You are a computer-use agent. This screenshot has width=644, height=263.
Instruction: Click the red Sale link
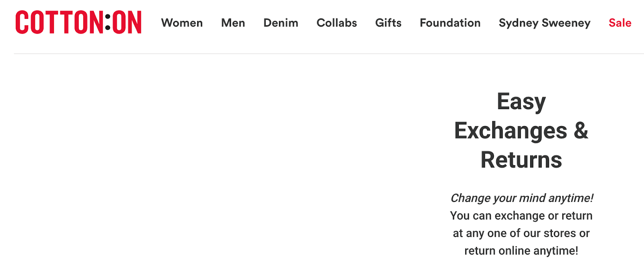620,23
